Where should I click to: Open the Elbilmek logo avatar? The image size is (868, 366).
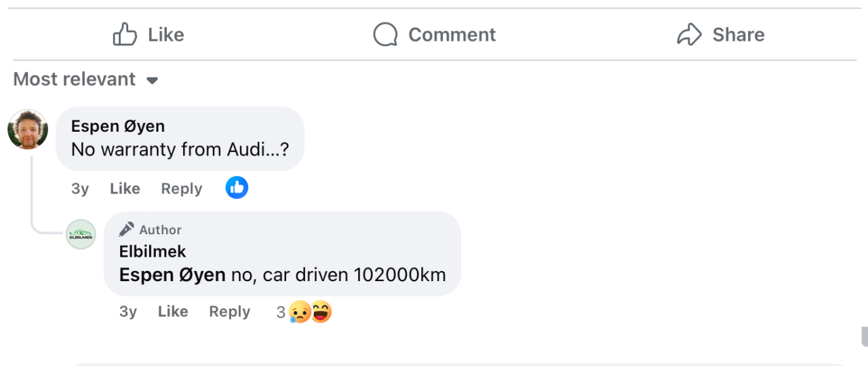click(x=81, y=234)
